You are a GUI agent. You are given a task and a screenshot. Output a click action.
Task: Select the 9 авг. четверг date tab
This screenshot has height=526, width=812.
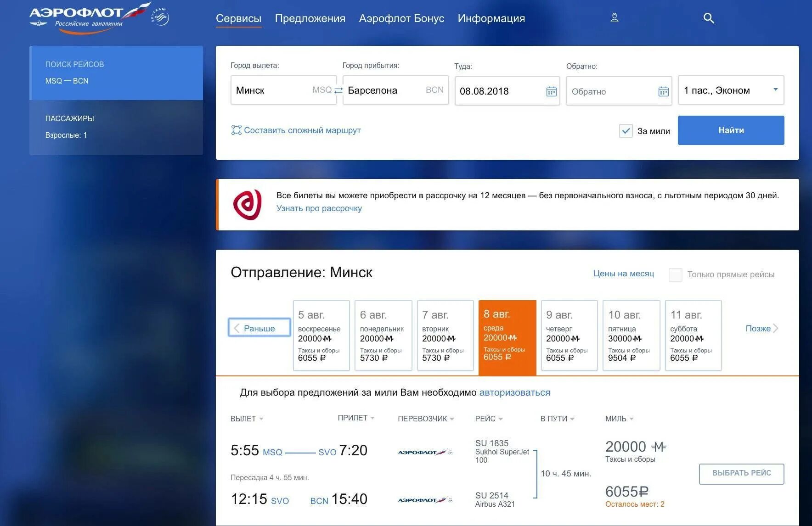[569, 336]
